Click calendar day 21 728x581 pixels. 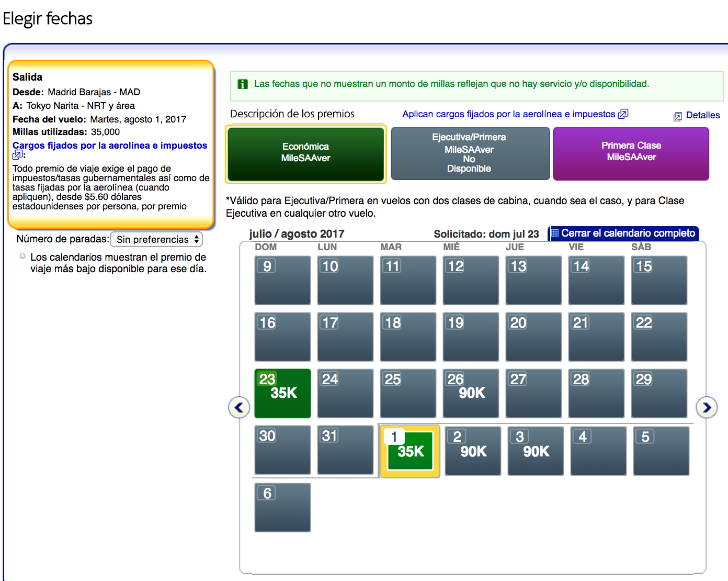(596, 337)
